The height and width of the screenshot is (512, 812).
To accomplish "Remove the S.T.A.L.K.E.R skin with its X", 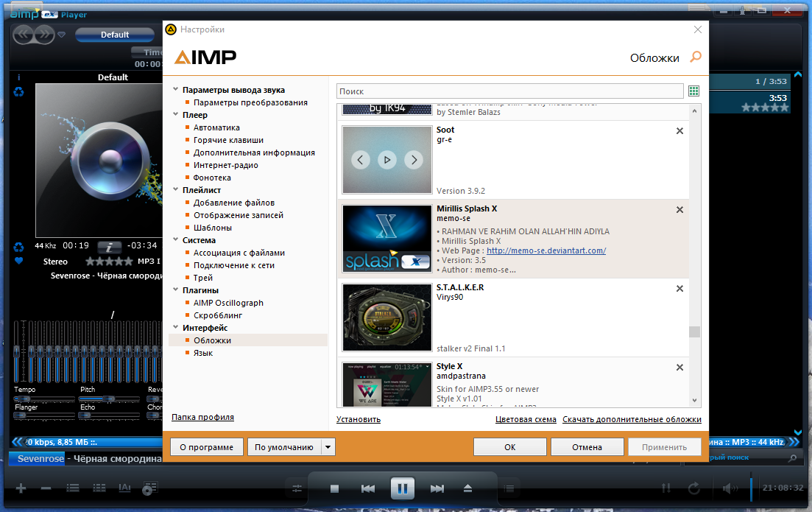I will (x=680, y=289).
